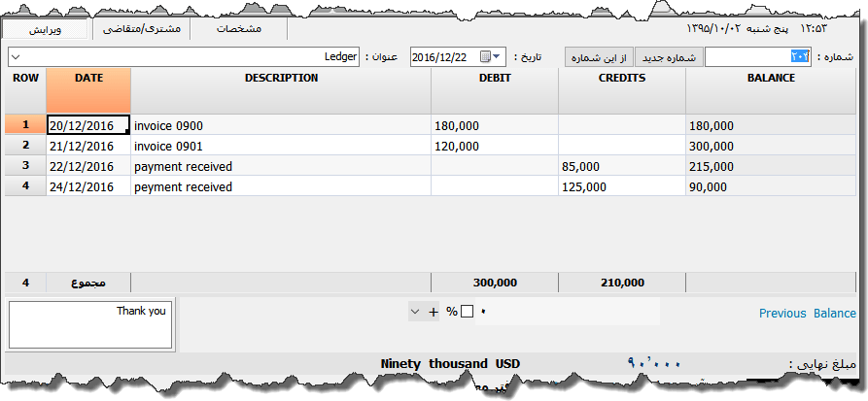This screenshot has height=401, width=868.
Task: Click the 85,000 credit cell
Action: 621,167
